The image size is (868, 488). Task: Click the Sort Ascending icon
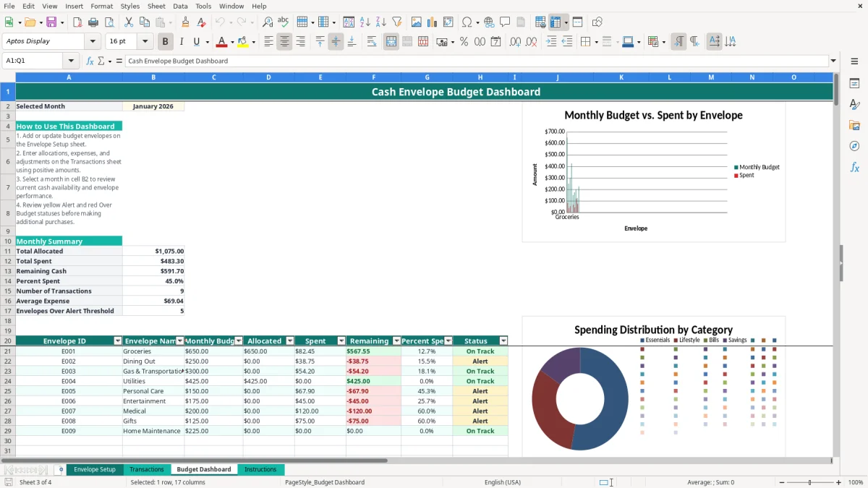point(365,22)
